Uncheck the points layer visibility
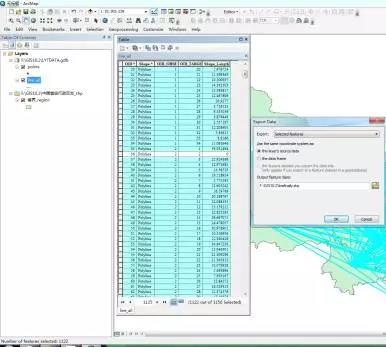This screenshot has width=386, height=361. (23, 67)
